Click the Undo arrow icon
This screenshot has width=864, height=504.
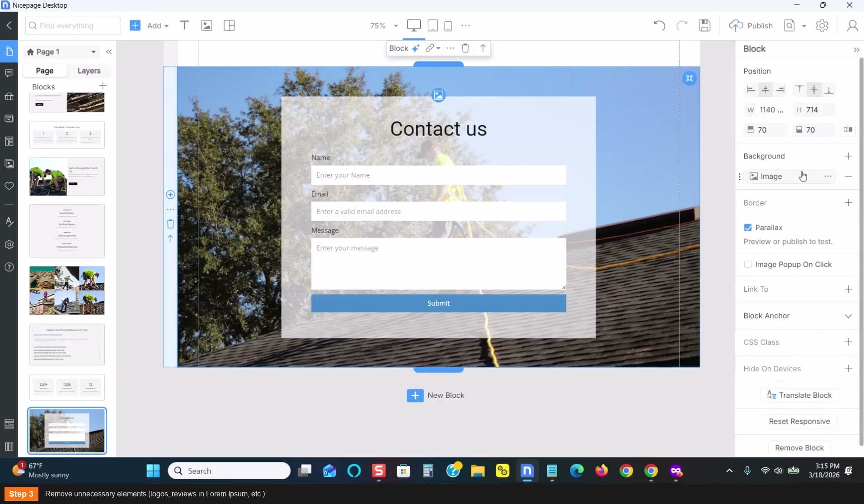click(x=659, y=25)
